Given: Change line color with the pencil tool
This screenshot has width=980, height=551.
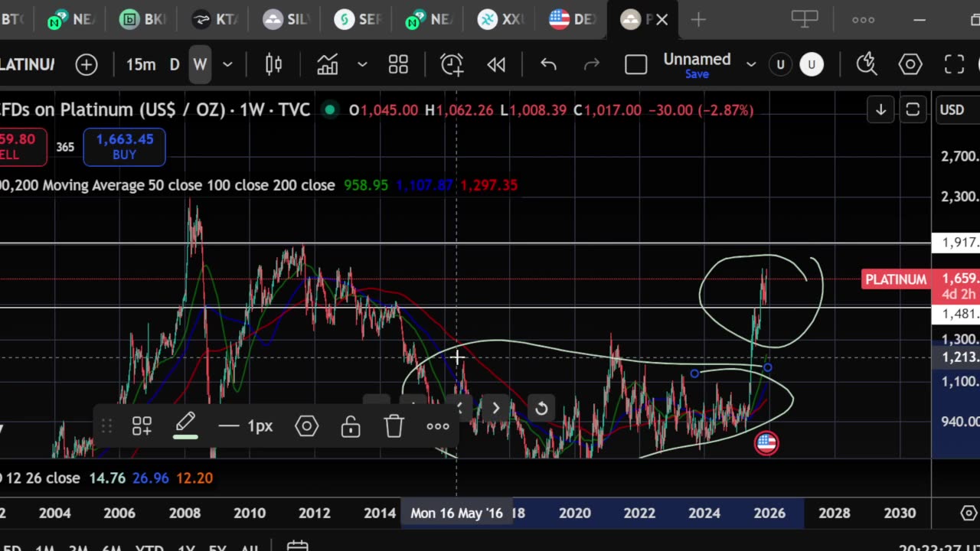Looking at the screenshot, I should point(186,425).
